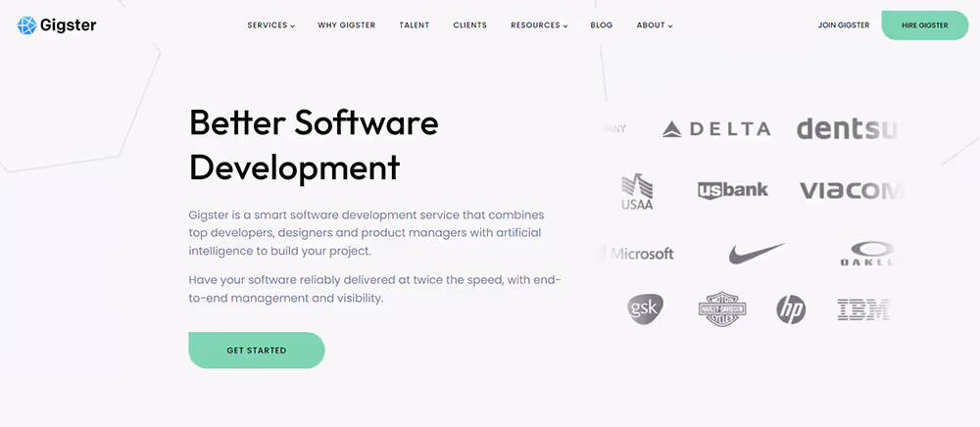The width and height of the screenshot is (980, 427).
Task: Click the US Bank logo
Action: click(x=733, y=190)
